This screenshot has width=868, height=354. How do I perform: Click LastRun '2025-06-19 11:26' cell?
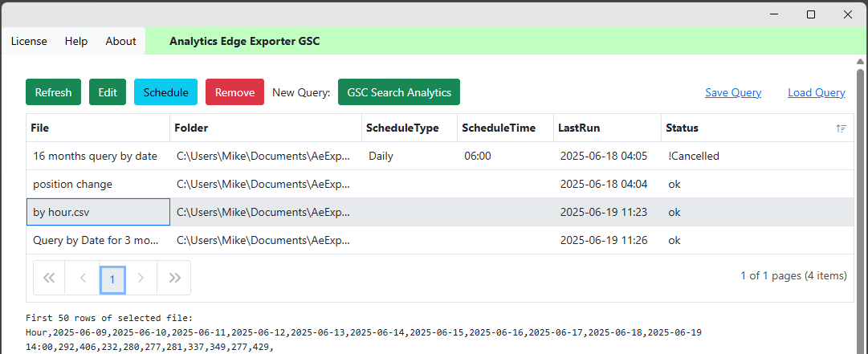pos(607,241)
